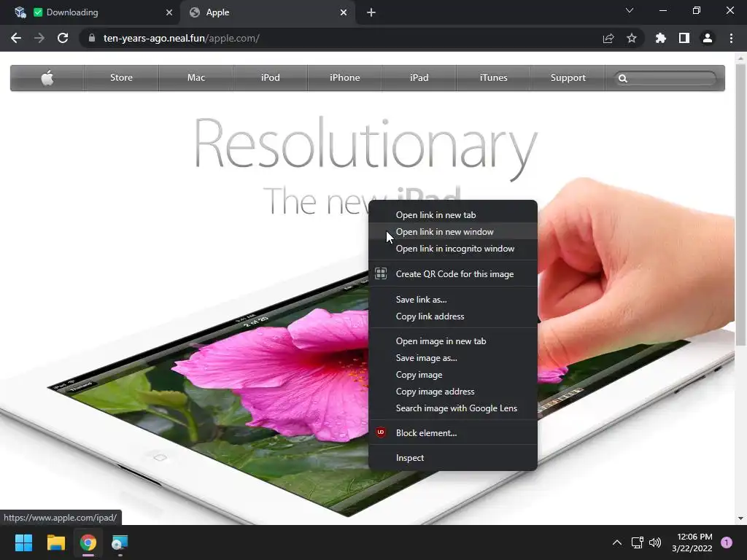Open the tab search chevron
This screenshot has width=747, height=560.
coord(630,10)
